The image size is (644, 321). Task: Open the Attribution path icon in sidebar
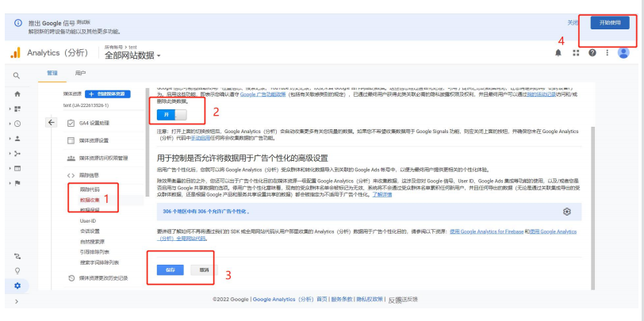[17, 256]
